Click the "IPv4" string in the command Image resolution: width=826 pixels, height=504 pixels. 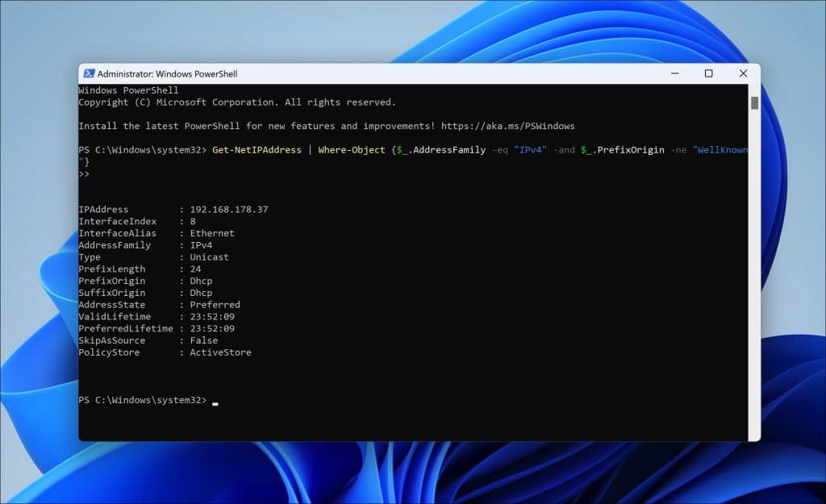click(x=530, y=150)
